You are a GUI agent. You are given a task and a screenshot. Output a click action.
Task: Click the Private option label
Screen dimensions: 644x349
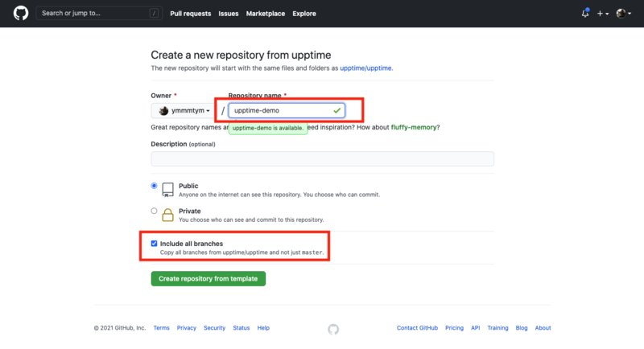(x=190, y=211)
